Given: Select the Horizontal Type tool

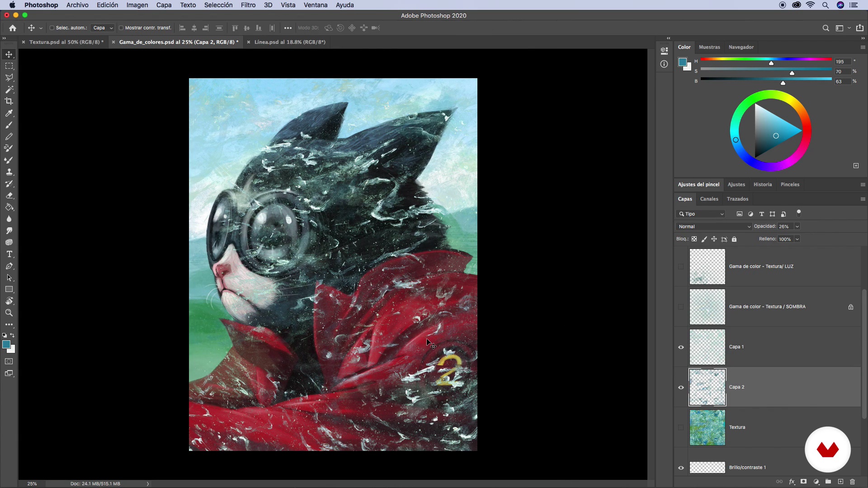Looking at the screenshot, I should (9, 254).
